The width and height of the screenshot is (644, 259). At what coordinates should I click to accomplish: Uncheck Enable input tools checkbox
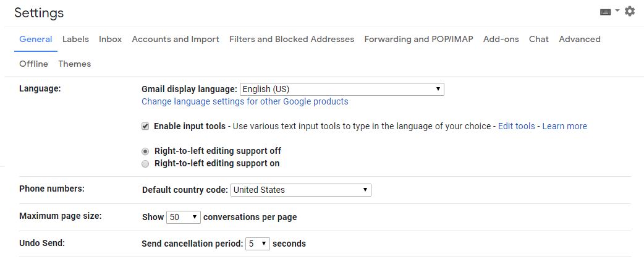click(x=145, y=126)
